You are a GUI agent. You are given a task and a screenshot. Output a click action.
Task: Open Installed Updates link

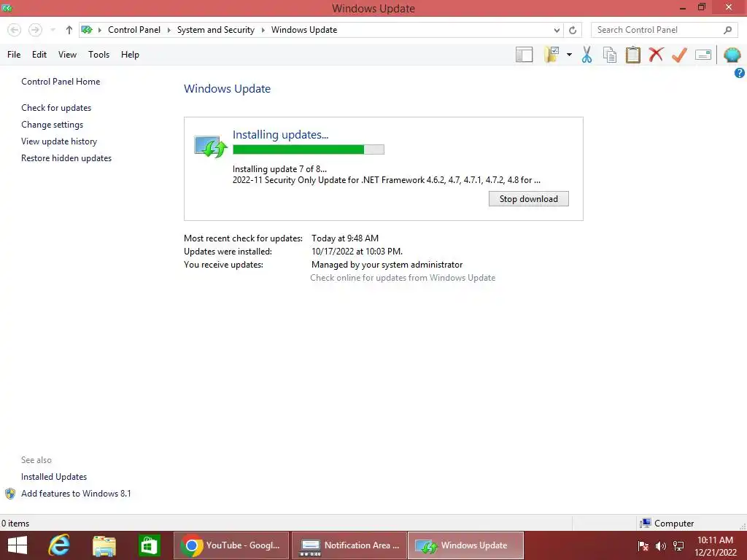tap(54, 477)
